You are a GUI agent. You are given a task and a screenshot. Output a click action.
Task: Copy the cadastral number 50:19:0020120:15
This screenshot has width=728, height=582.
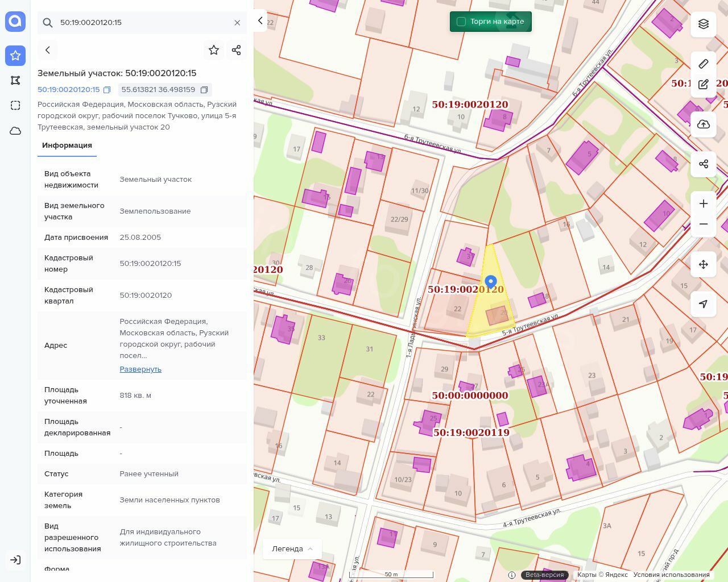point(107,90)
